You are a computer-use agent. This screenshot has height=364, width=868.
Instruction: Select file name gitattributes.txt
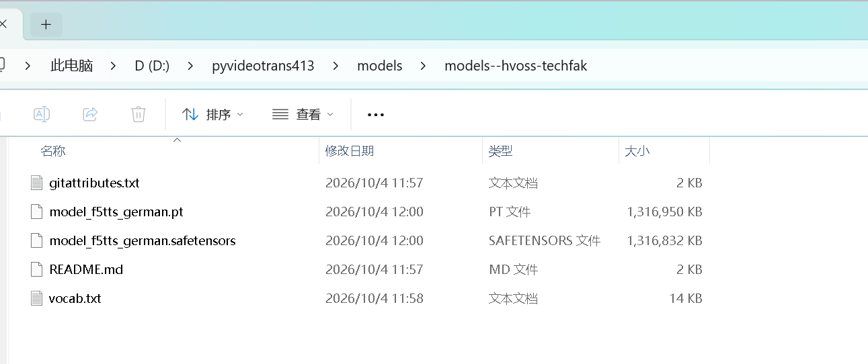click(x=94, y=183)
